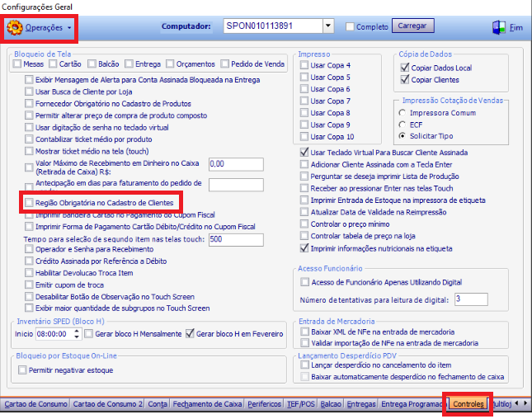Screen dimensions: 532x419
Task: Choose Solicitar Tipo radio option
Action: (403, 136)
